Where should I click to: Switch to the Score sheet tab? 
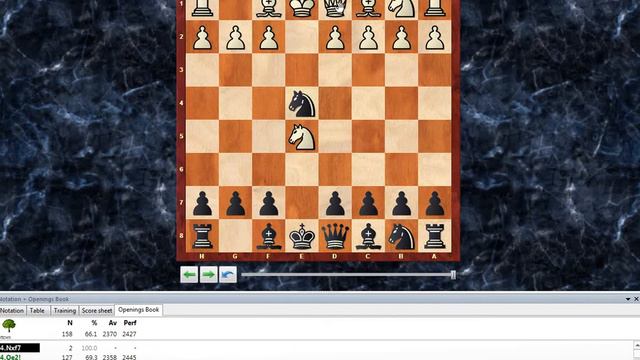click(97, 311)
